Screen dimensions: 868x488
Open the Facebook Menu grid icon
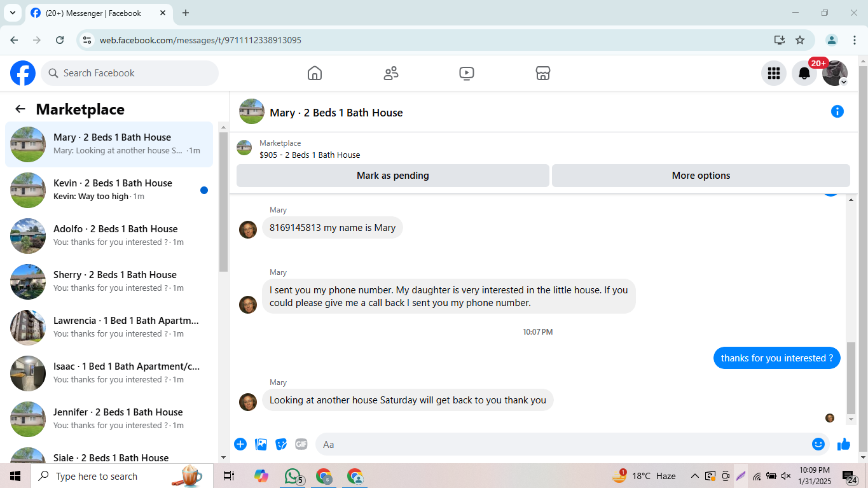pos(774,73)
